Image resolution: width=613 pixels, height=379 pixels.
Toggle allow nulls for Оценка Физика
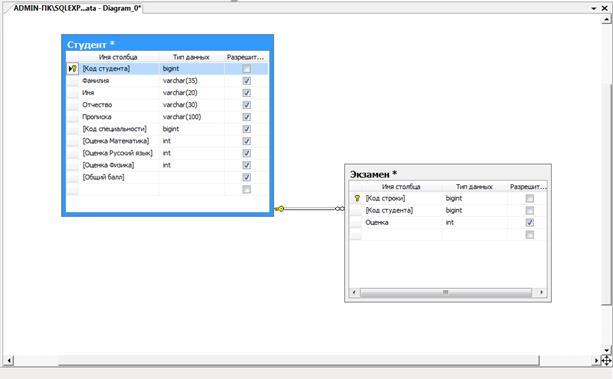(246, 165)
